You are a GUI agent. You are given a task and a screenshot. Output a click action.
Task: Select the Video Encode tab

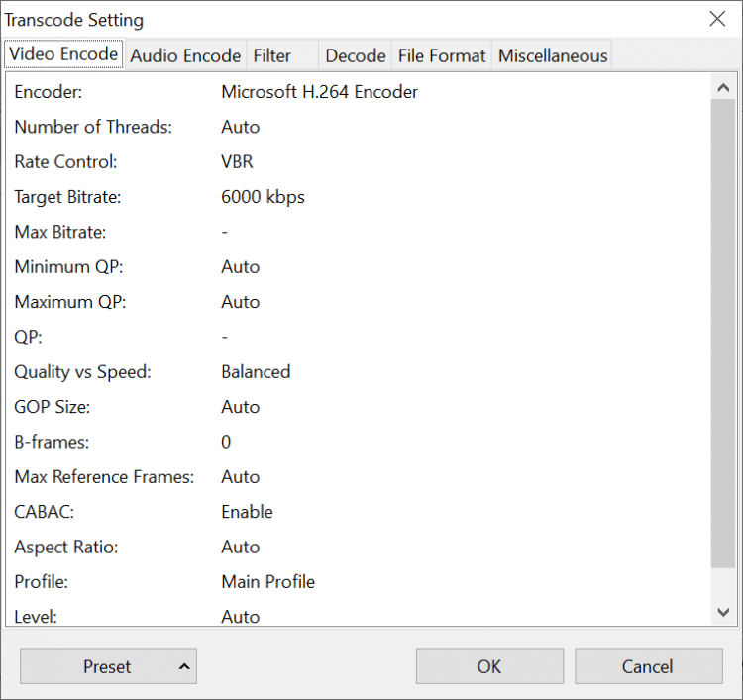click(63, 54)
